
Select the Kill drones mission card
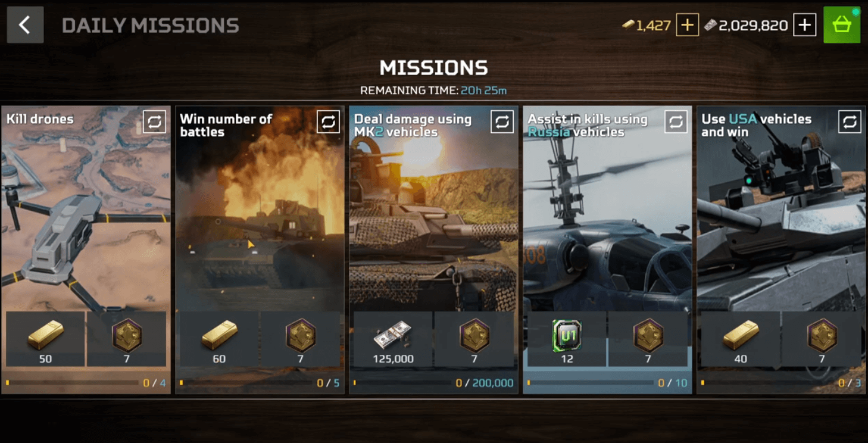[x=86, y=250]
